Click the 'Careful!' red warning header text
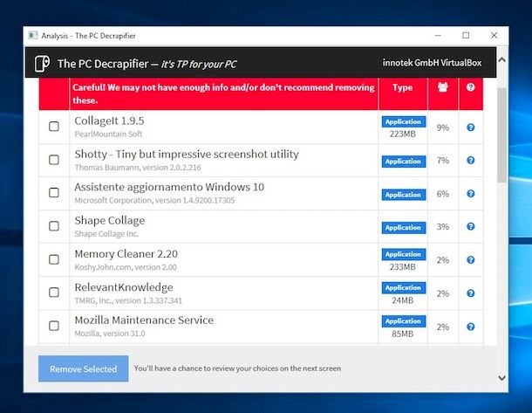This screenshot has width=532, height=413. (223, 93)
